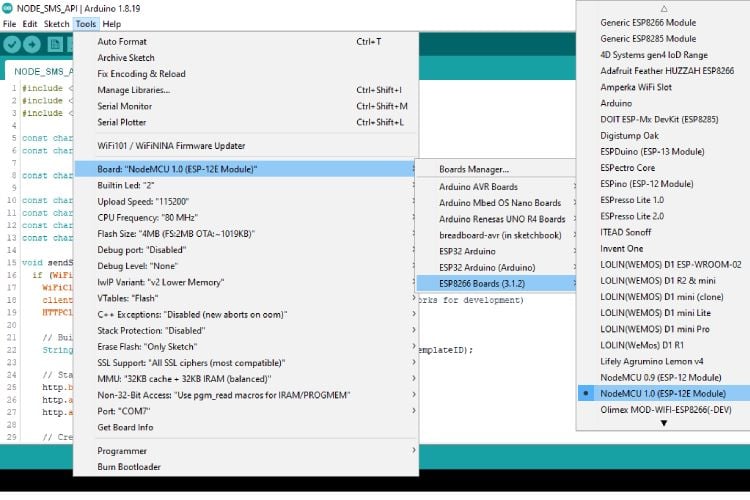Expand the Non-32-Bit Access submenu
This screenshot has height=500, width=750.
coord(246,395)
